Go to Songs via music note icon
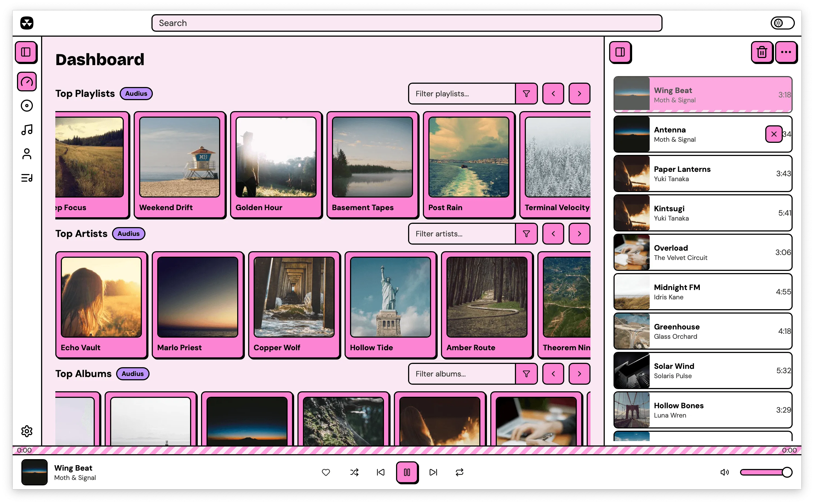The height and width of the screenshot is (504, 814). [x=27, y=130]
